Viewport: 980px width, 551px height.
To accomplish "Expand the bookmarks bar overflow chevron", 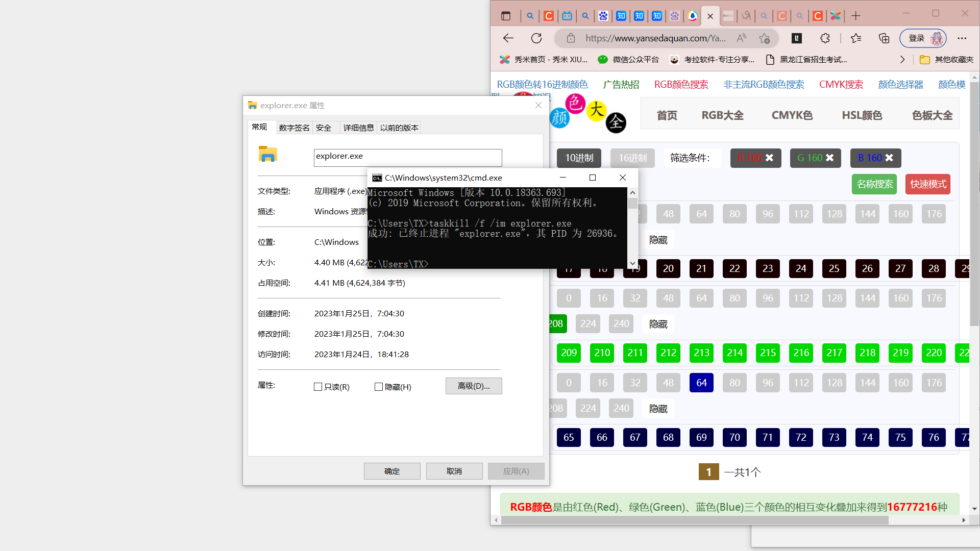I will point(902,60).
